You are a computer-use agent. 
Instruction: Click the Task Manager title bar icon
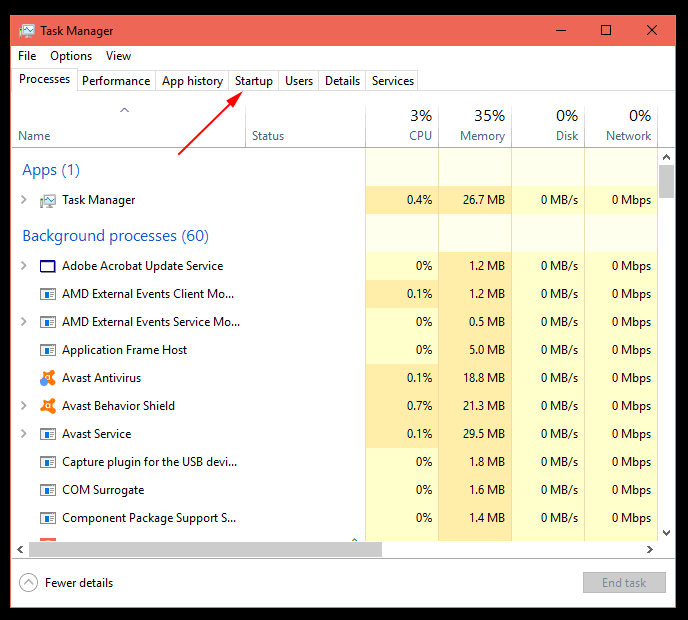click(27, 31)
